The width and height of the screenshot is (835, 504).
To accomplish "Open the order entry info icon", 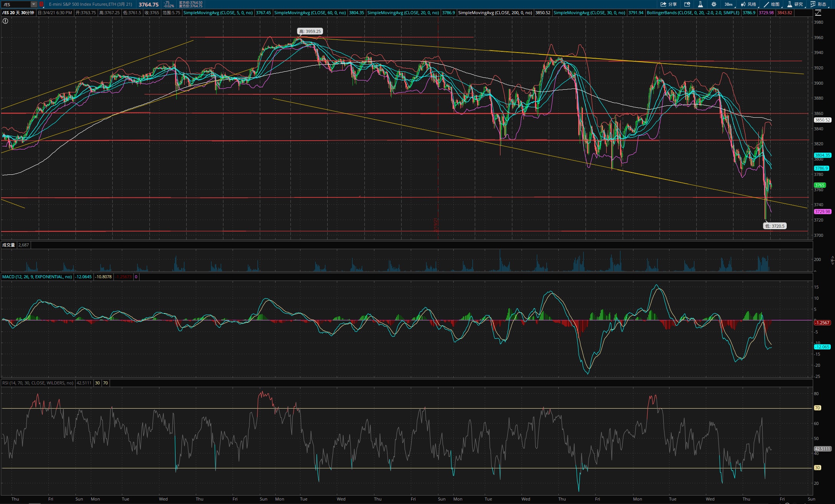I will 687,4.
